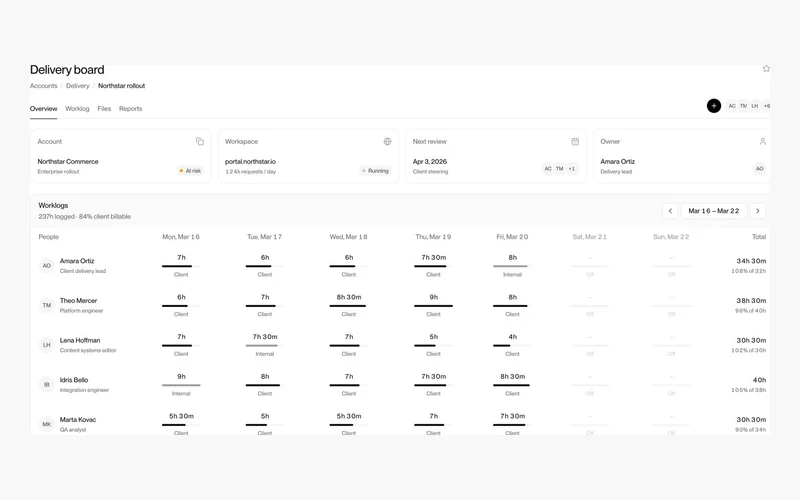Click the person icon on Owner card
The image size is (800, 500).
(762, 141)
